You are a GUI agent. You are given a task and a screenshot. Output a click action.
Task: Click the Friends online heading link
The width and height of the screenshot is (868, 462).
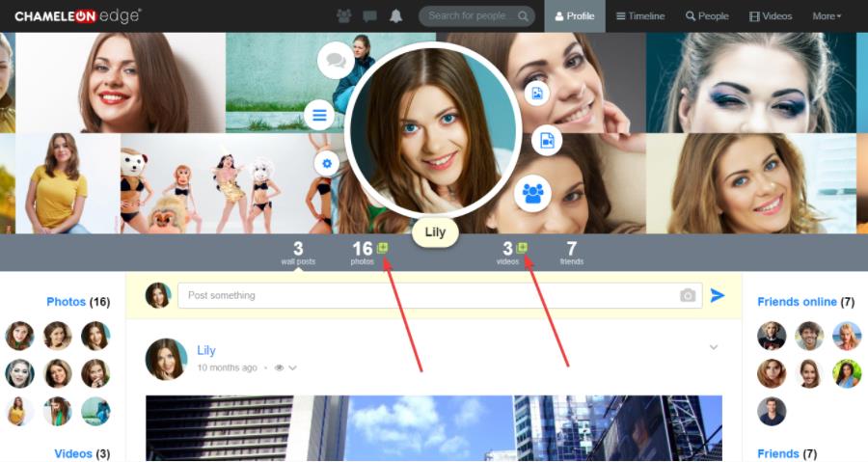(x=797, y=302)
